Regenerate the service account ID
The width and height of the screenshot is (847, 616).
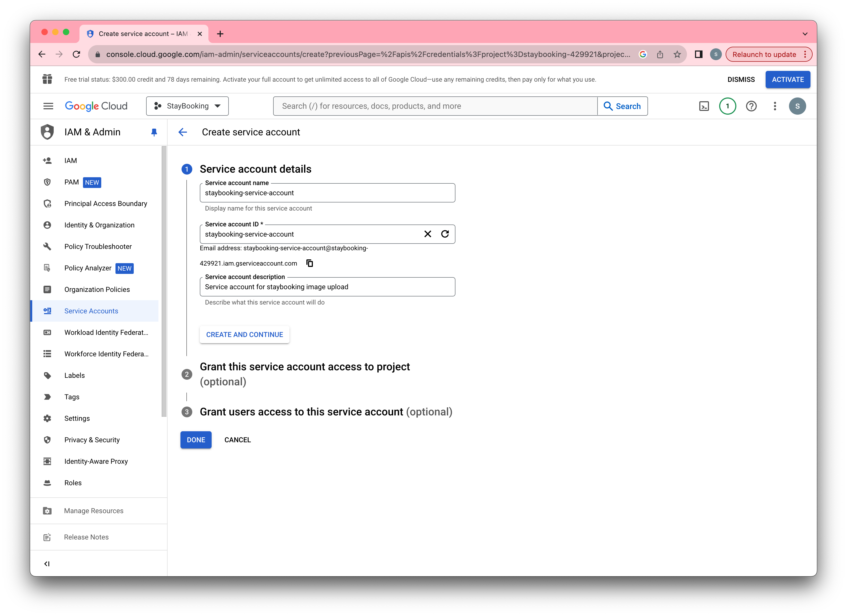(445, 234)
